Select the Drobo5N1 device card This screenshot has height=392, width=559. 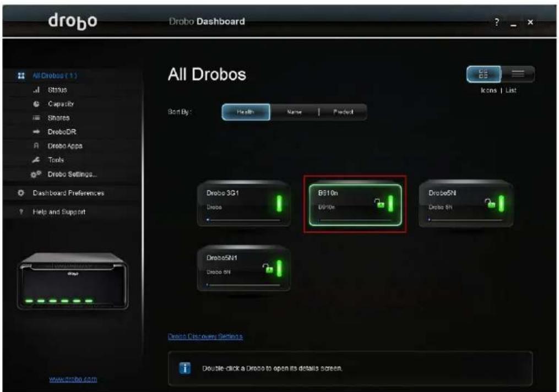pyautogui.click(x=243, y=268)
